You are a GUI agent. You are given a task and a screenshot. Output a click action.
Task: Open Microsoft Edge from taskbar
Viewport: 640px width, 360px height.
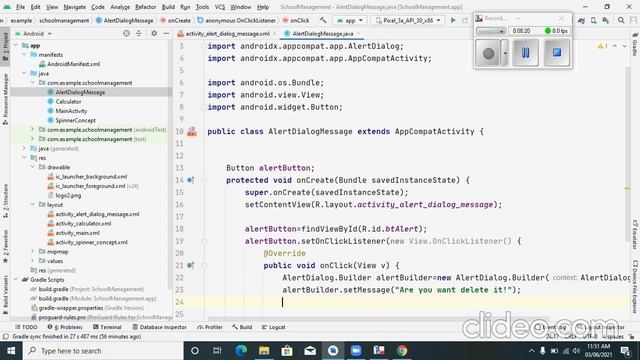[x=241, y=351]
